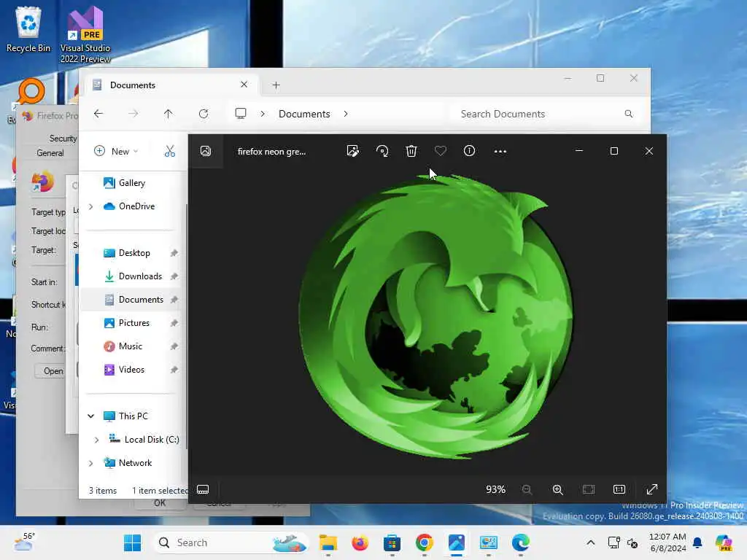Click OK in the Firefox Properties dialog

[x=160, y=503]
